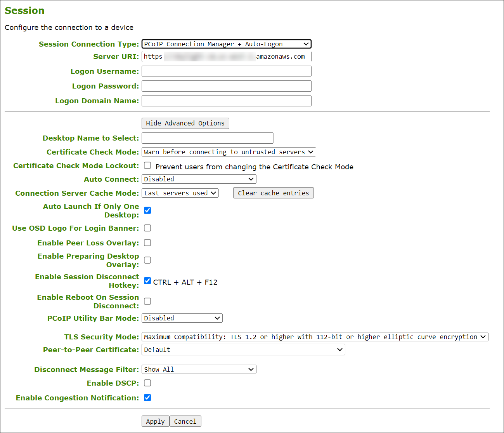The height and width of the screenshot is (433, 504).
Task: Enable Reboot On Session Disconnect checkbox
Action: point(147,301)
